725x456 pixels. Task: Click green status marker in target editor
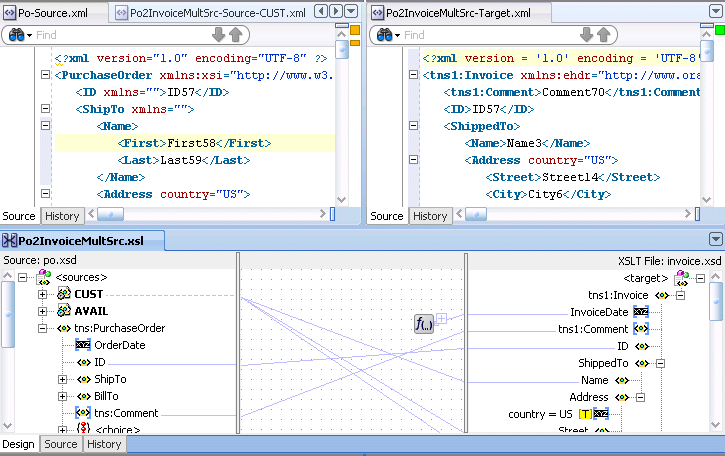click(720, 30)
